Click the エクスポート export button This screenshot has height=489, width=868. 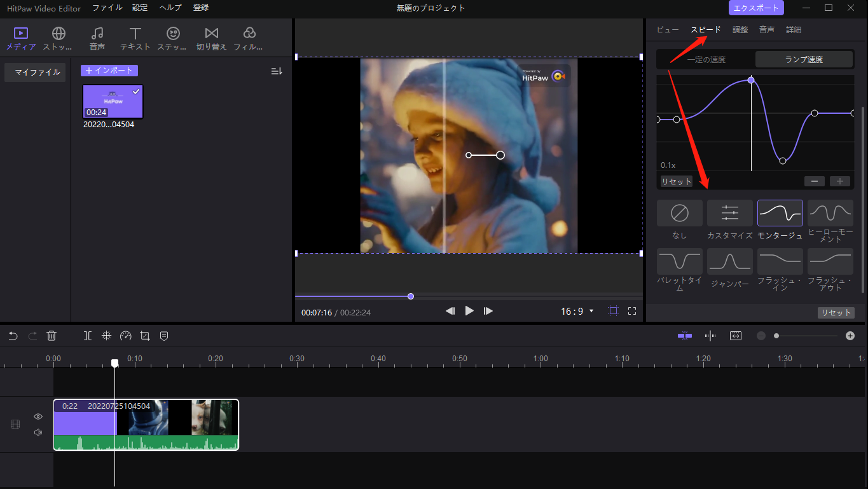(x=756, y=8)
